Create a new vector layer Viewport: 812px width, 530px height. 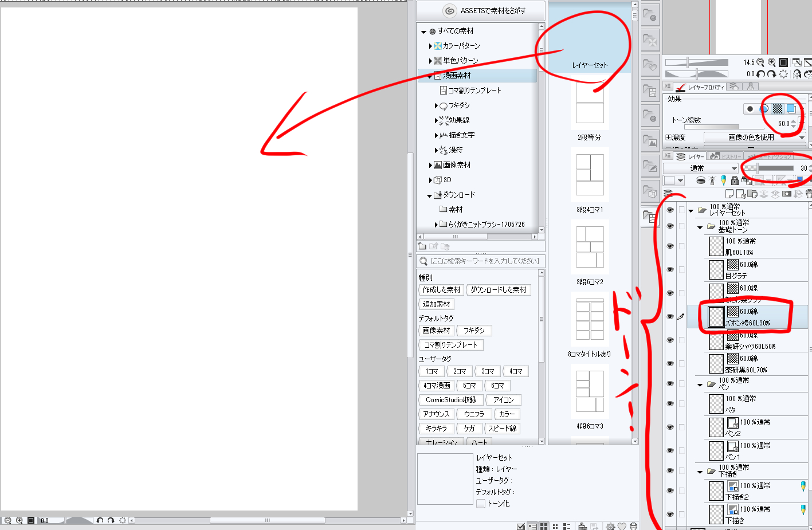tap(740, 194)
